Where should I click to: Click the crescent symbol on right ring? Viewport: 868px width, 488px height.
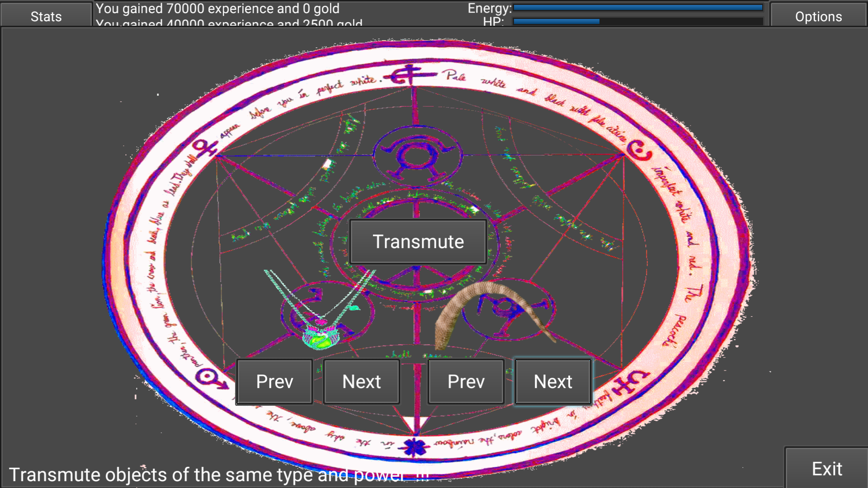(640, 151)
